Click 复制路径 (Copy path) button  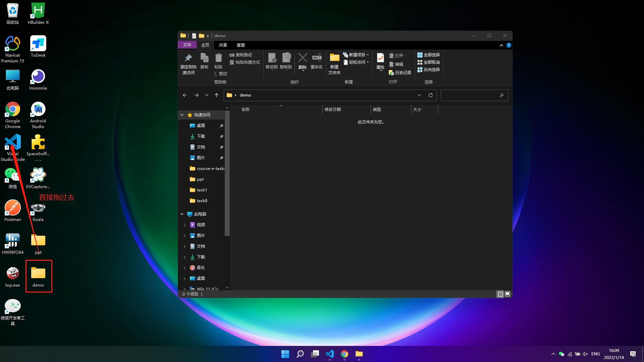tap(240, 55)
